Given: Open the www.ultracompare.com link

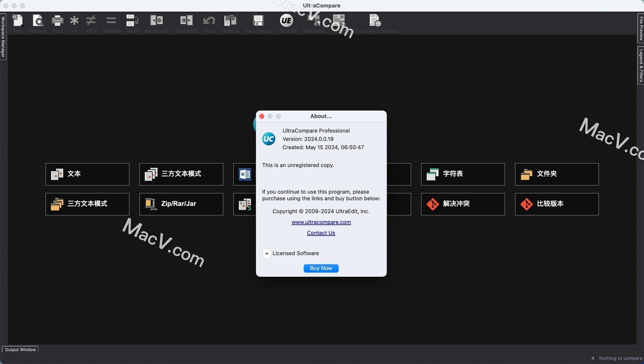Looking at the screenshot, I should coord(321,222).
